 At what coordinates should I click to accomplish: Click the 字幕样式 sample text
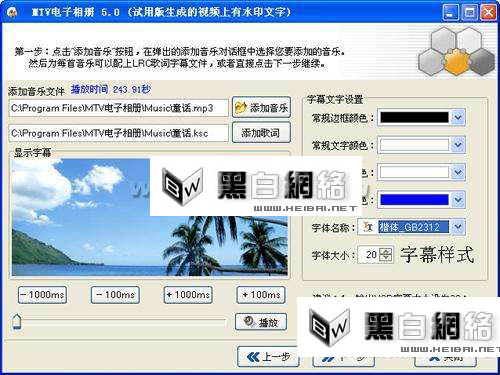(437, 255)
